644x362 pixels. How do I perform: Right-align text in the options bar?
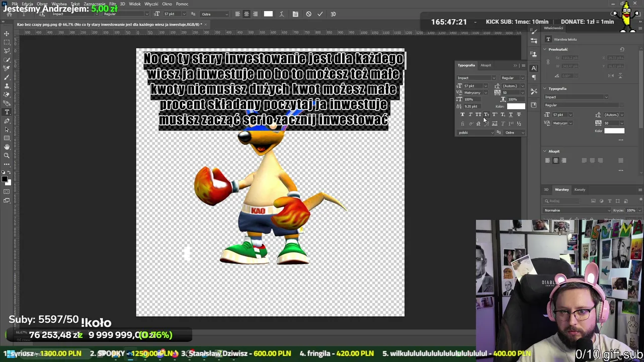click(255, 14)
